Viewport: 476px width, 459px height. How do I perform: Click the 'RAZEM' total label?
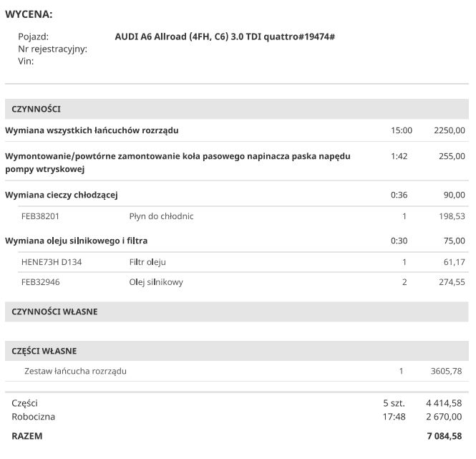27,436
